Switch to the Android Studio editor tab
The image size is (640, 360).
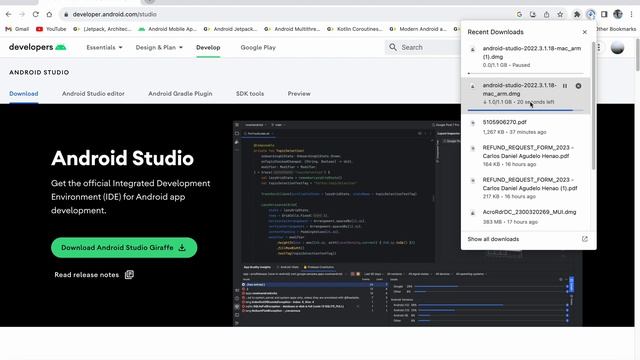[93, 93]
